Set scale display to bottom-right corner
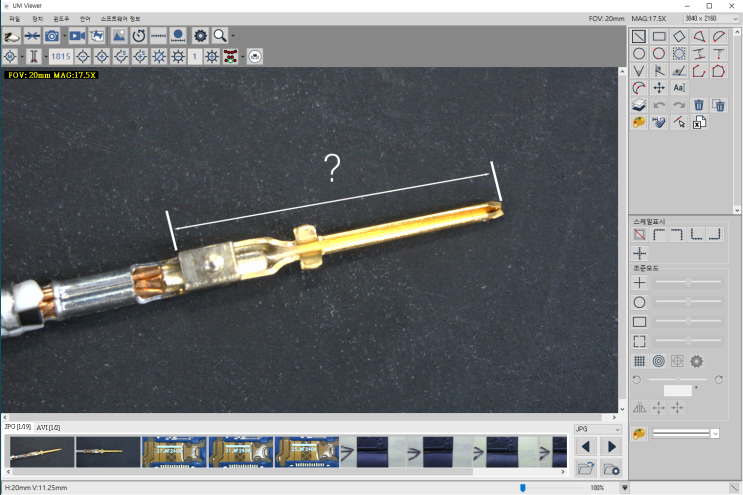Screen dimensions: 743x495 [x=715, y=234]
